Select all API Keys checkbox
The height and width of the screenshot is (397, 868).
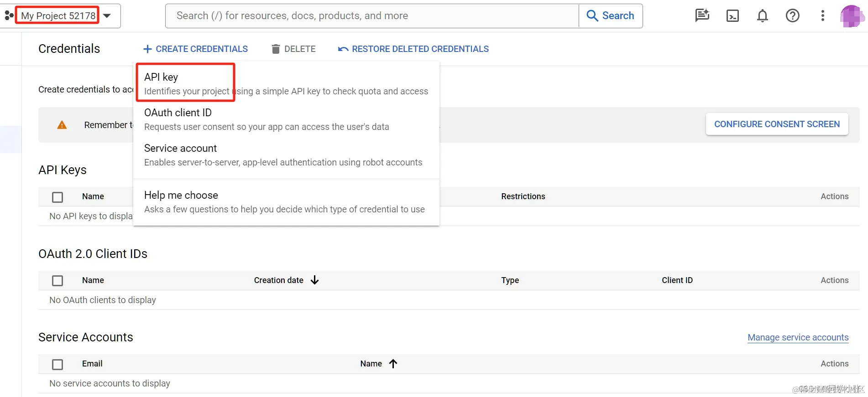58,197
